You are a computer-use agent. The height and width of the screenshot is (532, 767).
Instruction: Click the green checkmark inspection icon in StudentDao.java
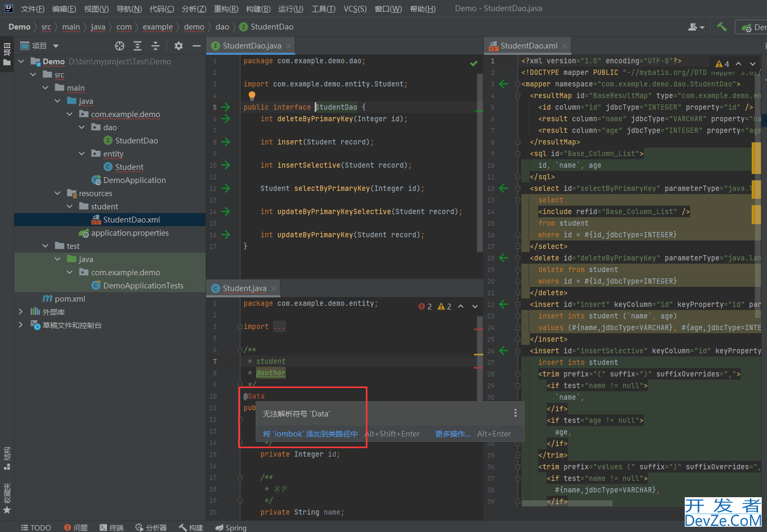pos(474,63)
